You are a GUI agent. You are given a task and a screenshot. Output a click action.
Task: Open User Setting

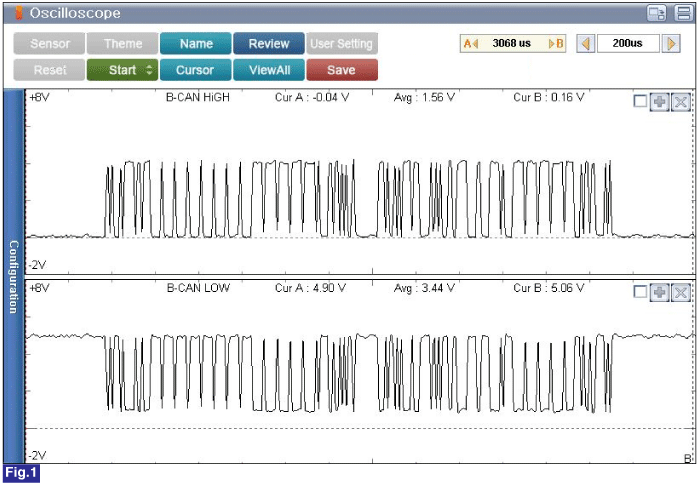[342, 44]
